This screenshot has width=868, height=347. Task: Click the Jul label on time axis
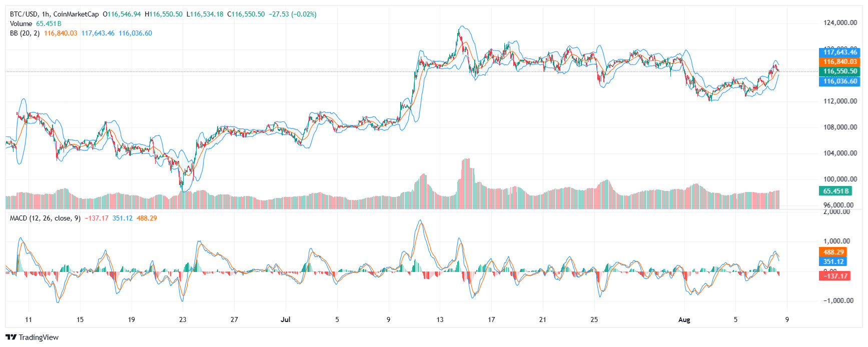[285, 319]
